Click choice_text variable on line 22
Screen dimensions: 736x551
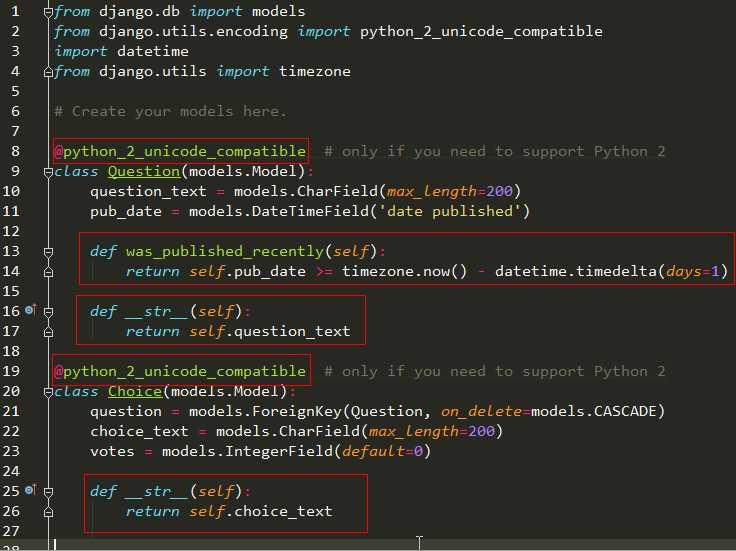(139, 431)
